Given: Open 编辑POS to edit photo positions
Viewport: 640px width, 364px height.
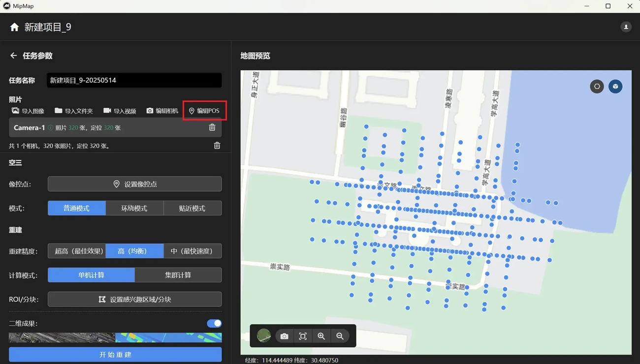Looking at the screenshot, I should (x=204, y=111).
